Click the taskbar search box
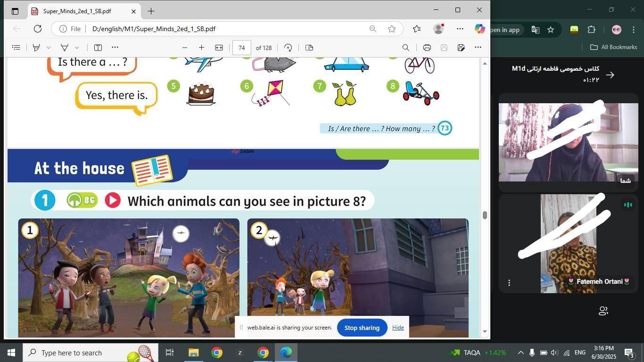This screenshot has width=644, height=362. click(90, 353)
